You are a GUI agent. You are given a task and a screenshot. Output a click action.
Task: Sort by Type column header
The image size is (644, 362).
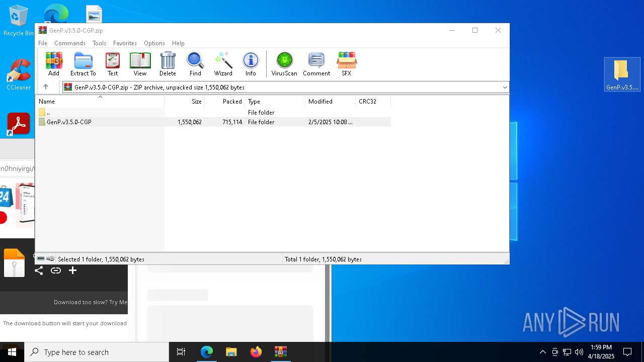point(275,102)
